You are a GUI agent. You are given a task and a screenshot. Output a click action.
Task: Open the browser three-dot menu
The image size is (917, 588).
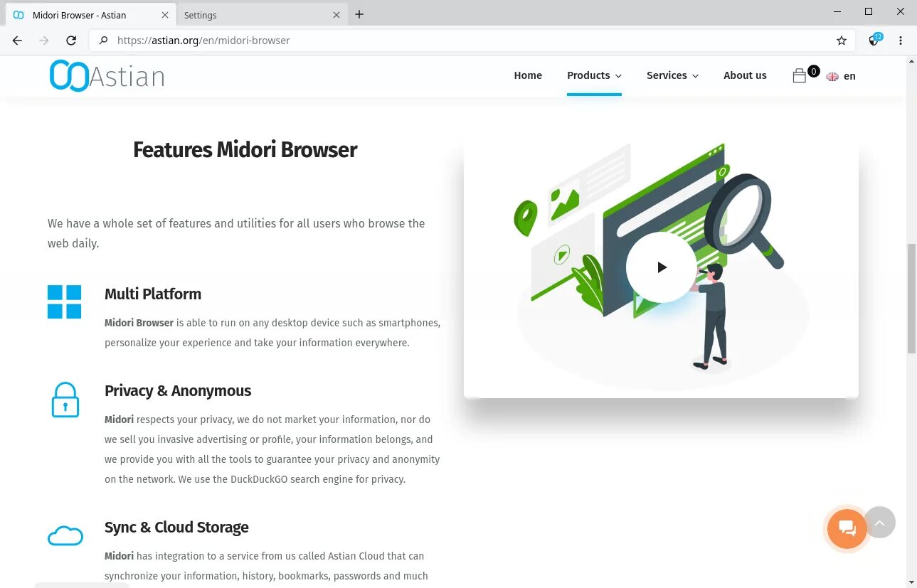(x=901, y=41)
